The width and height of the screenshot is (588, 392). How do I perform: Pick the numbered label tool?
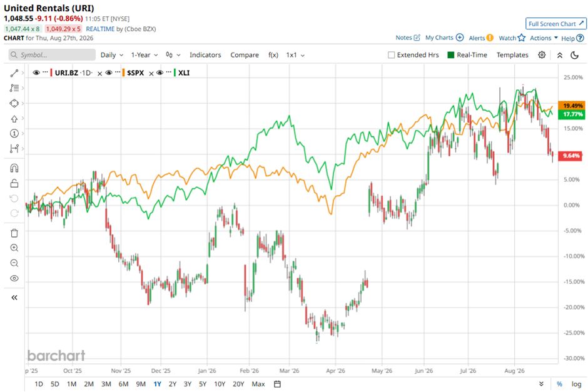(14, 133)
